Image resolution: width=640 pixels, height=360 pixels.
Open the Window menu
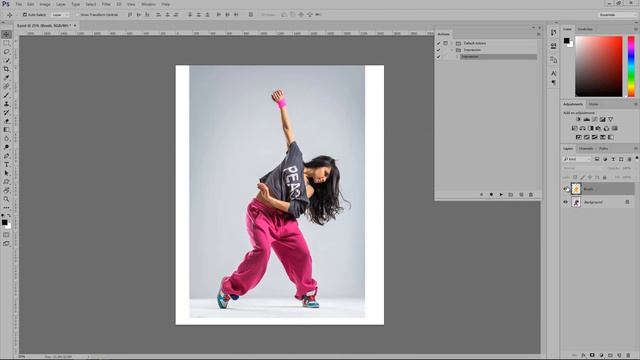(x=148, y=4)
